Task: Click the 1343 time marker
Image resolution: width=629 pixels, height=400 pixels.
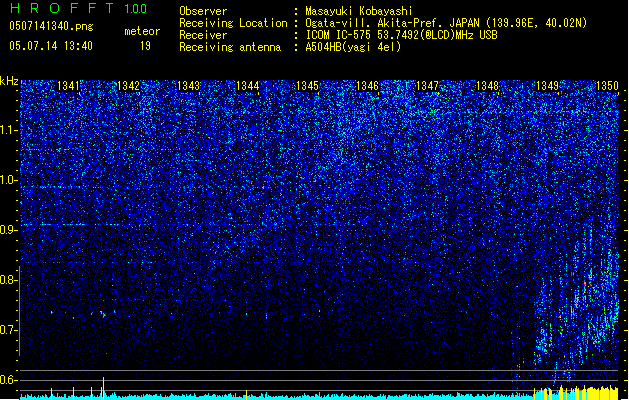Action: [188, 86]
